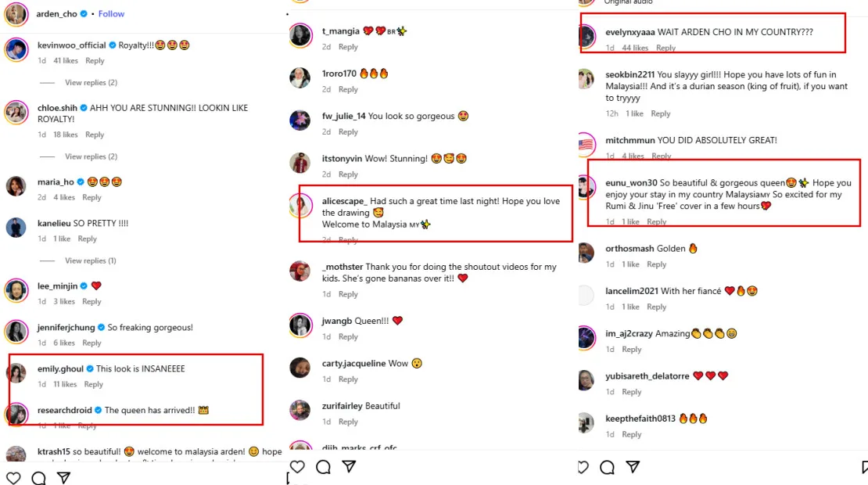Click the share paper-plane icon under the right column

[633, 467]
